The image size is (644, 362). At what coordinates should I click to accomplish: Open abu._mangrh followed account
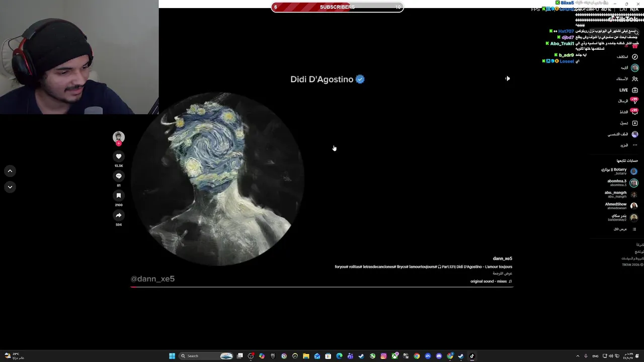pyautogui.click(x=621, y=194)
